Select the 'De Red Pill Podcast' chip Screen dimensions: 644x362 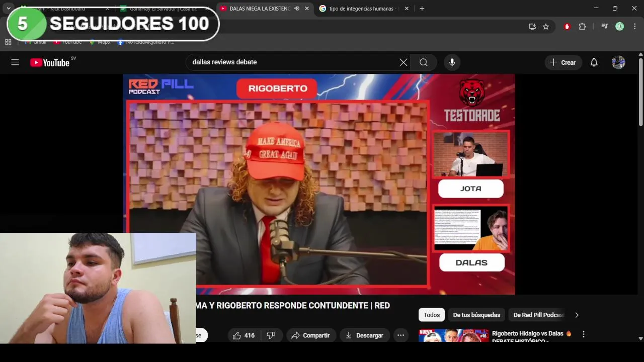538,315
